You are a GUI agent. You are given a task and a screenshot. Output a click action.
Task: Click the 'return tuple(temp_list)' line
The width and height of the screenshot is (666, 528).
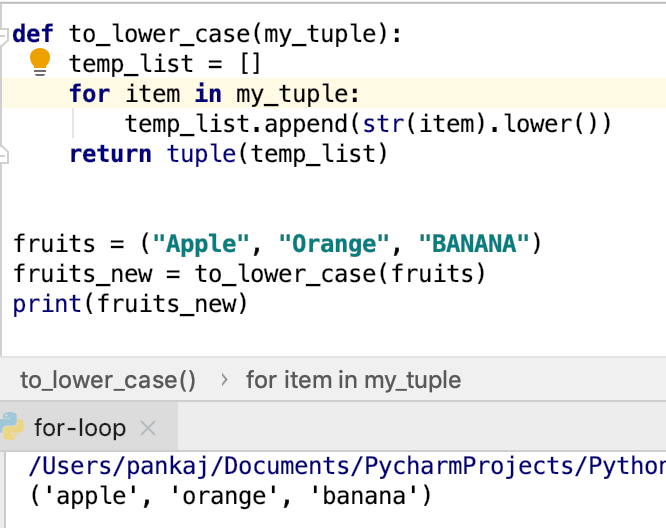(229, 154)
